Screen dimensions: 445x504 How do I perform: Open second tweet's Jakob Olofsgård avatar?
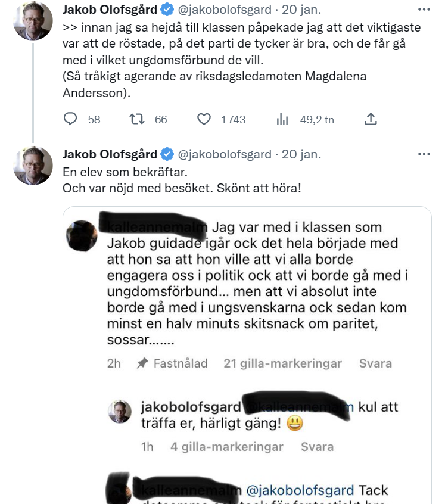pyautogui.click(x=33, y=165)
